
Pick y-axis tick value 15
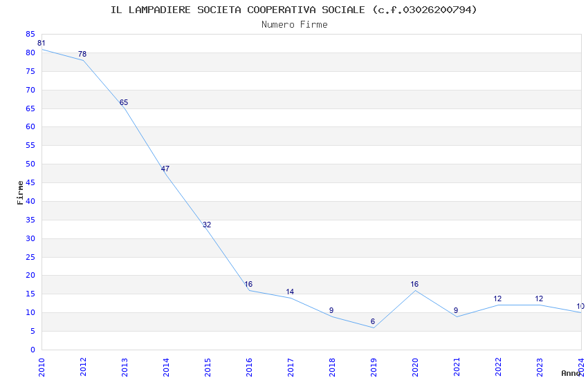(30, 294)
